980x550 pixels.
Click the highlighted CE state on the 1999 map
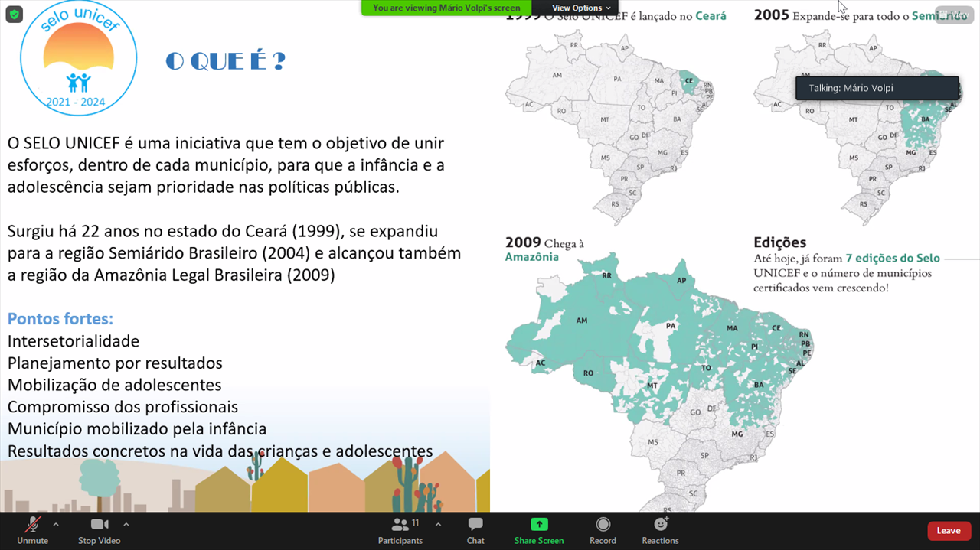coord(688,80)
